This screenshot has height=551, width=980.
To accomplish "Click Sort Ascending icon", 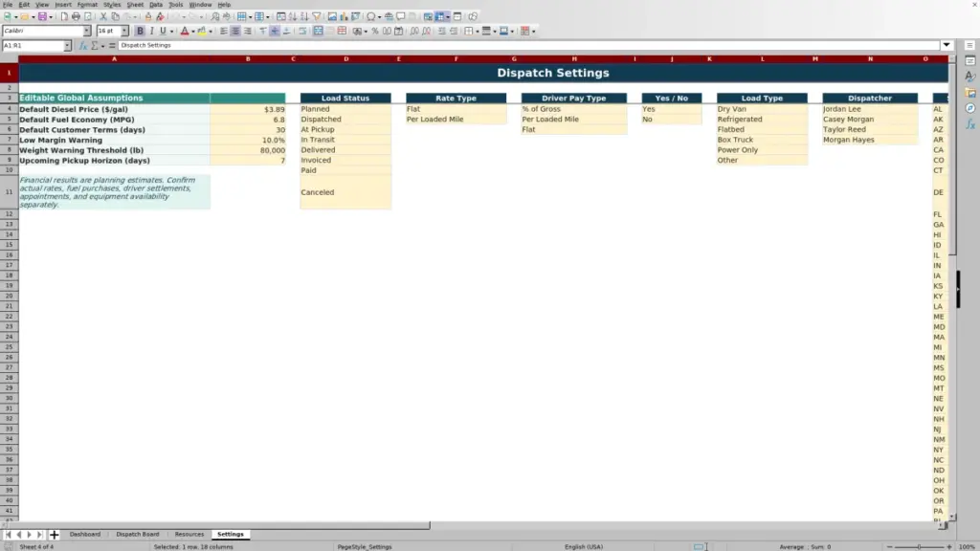I will (293, 17).
